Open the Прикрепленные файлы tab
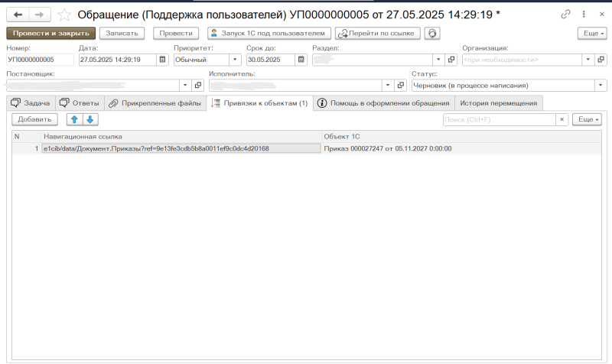612x364 pixels. click(x=156, y=103)
